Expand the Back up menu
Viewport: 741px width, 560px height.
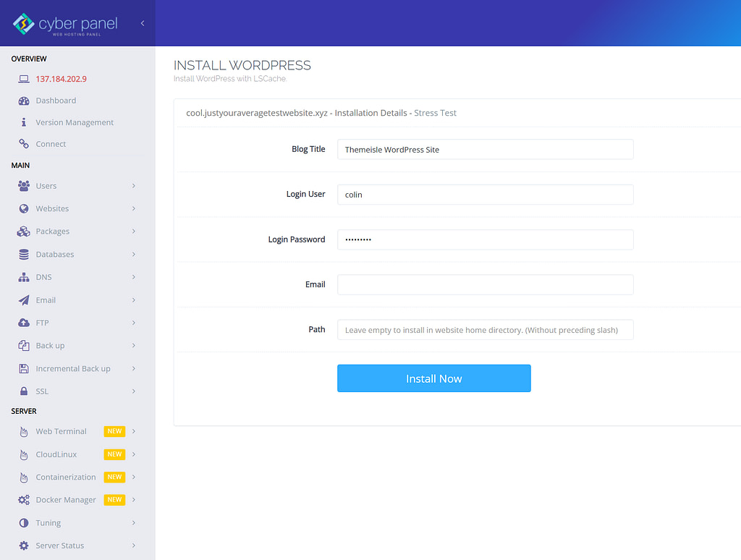(x=133, y=345)
